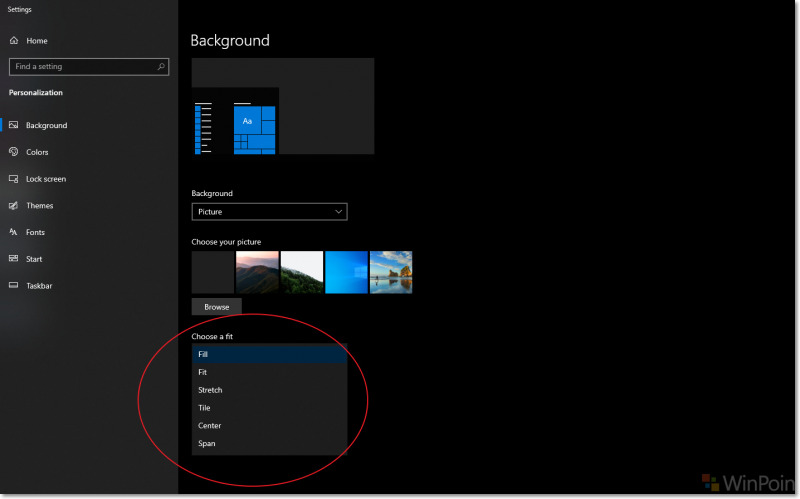800x499 pixels.
Task: Click the desktop background preview image
Action: click(283, 106)
